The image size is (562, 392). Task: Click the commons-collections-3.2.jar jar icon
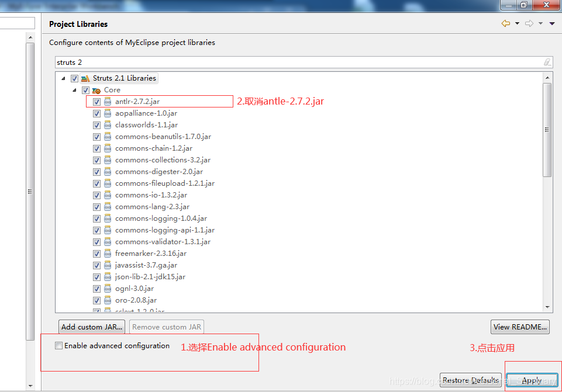click(x=108, y=160)
